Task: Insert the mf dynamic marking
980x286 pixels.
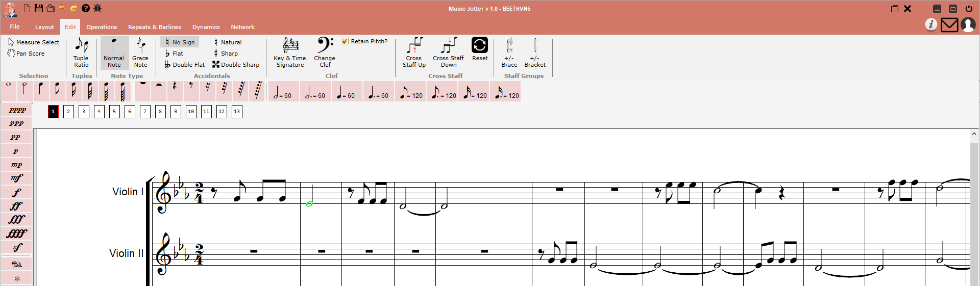Action: 16,178
